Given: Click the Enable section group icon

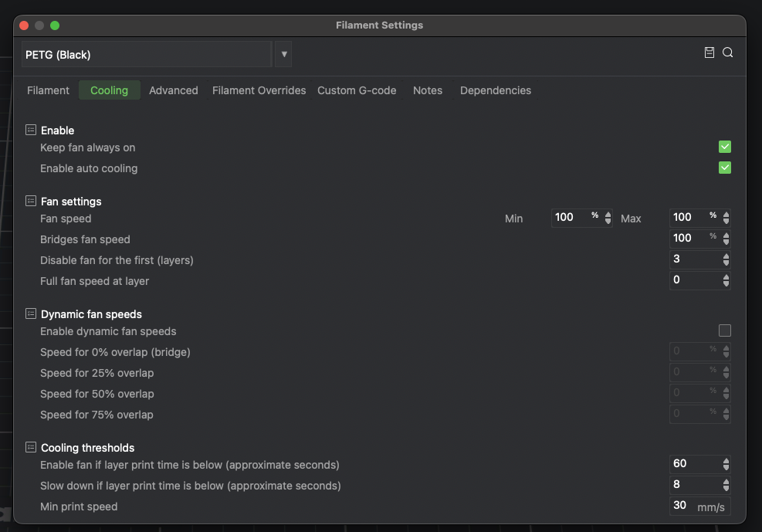Looking at the screenshot, I should pyautogui.click(x=31, y=130).
